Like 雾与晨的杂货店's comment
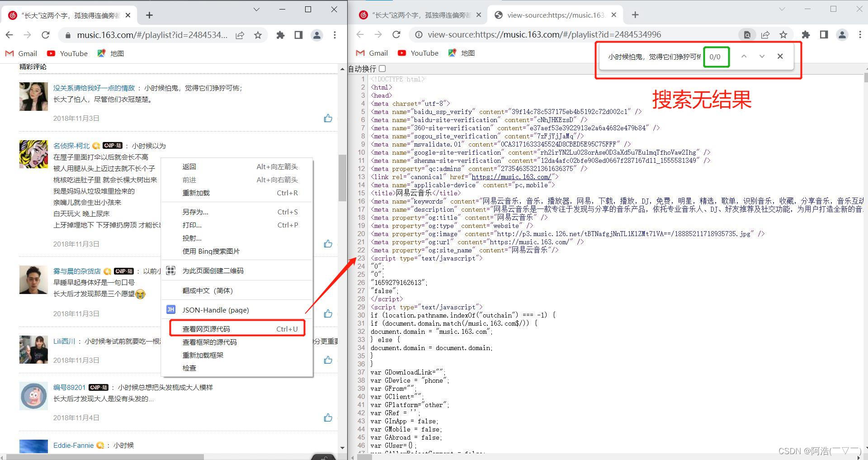The height and width of the screenshot is (460, 868). point(328,313)
